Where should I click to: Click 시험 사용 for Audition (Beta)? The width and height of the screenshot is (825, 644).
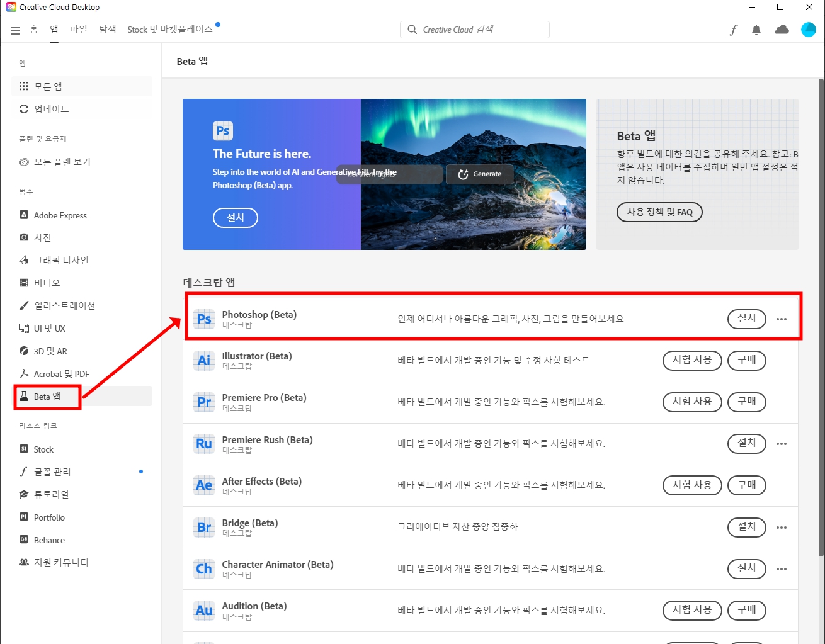692,610
